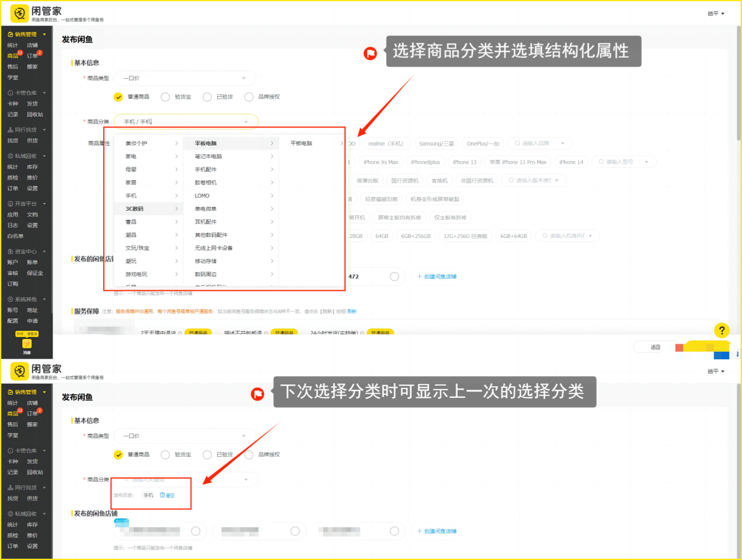Open the 请输入机身内存 dropdown
Screen dimensions: 742x560
[x=590, y=236]
